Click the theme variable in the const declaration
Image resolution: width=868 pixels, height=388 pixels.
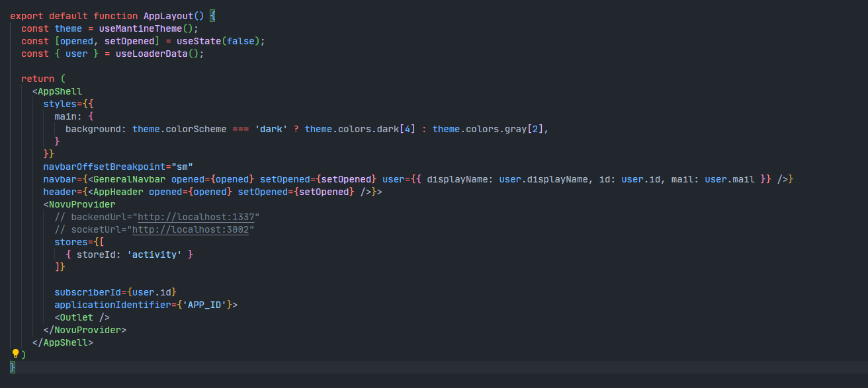pyautogui.click(x=68, y=28)
